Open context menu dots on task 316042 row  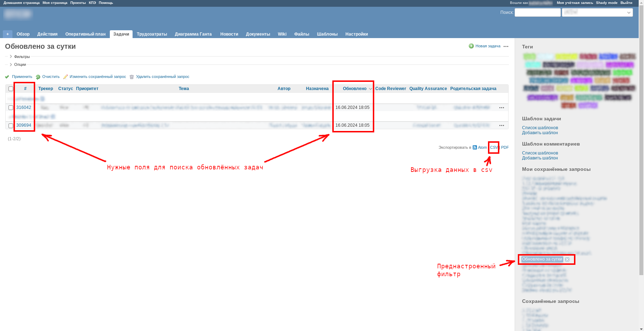click(502, 107)
